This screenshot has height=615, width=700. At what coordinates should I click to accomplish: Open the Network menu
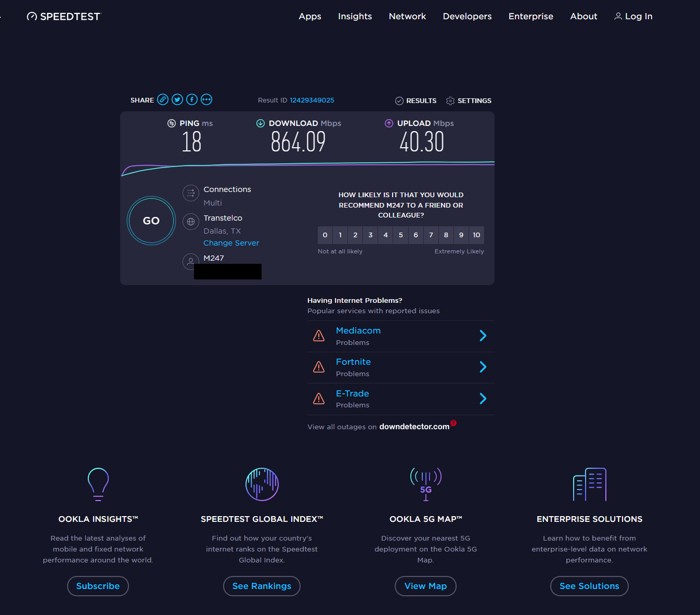[x=407, y=16]
